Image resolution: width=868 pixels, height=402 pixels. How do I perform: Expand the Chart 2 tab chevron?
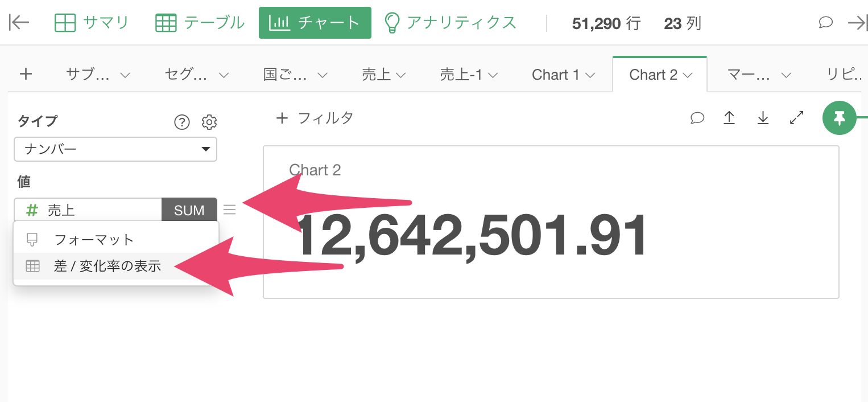(x=688, y=75)
